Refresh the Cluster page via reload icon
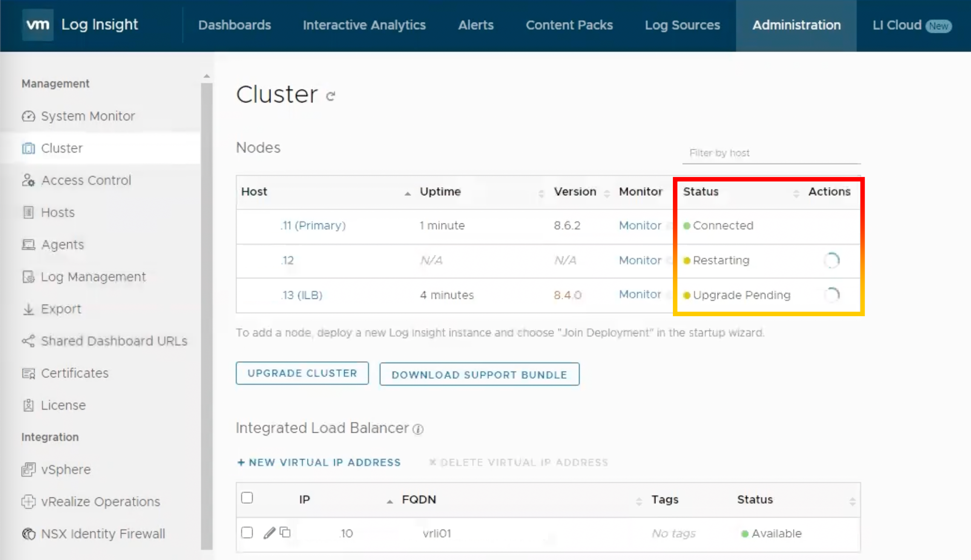This screenshot has height=560, width=971. click(330, 96)
